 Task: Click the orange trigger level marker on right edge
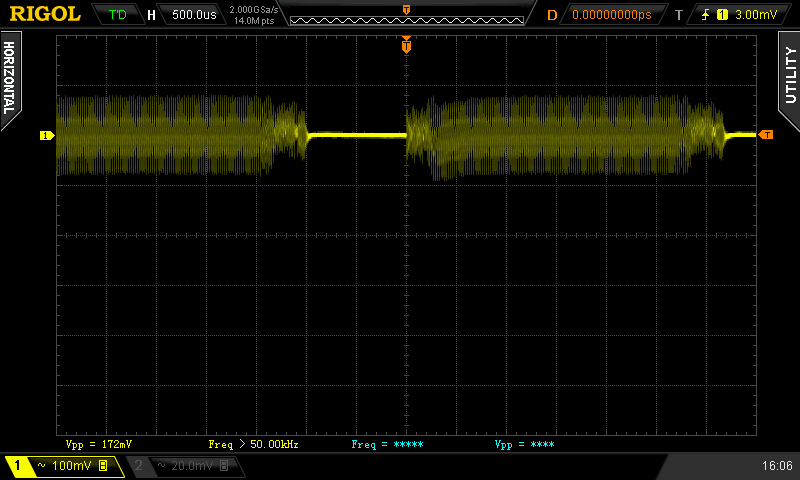tap(766, 134)
